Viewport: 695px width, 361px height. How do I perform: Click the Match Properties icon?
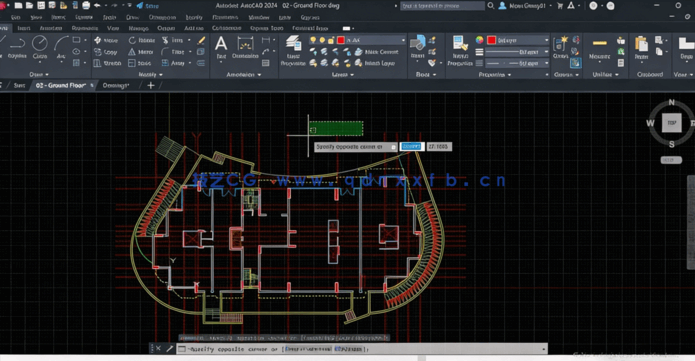460,50
